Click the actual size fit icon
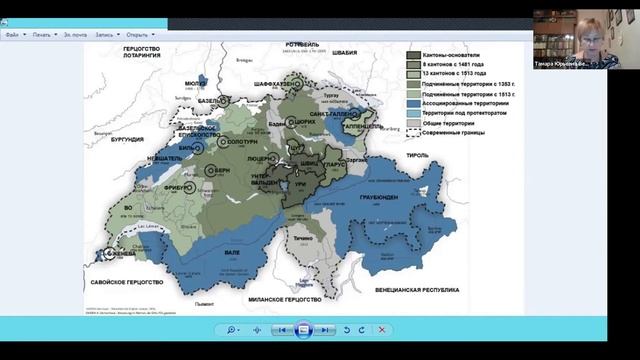 pyautogui.click(x=257, y=330)
